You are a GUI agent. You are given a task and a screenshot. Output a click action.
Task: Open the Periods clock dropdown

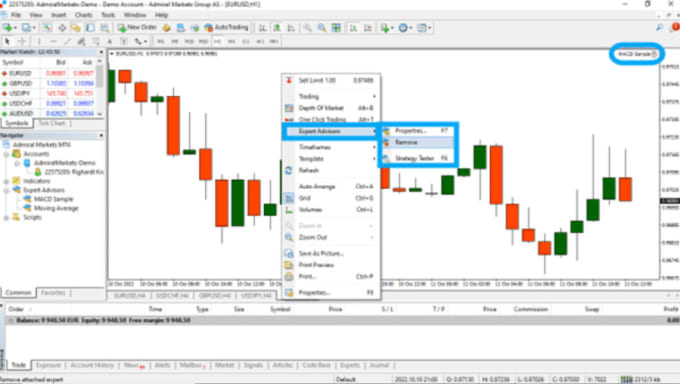[x=405, y=27]
